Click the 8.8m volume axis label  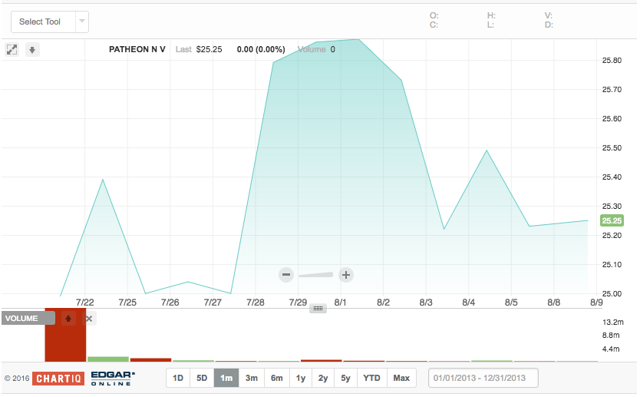click(611, 335)
